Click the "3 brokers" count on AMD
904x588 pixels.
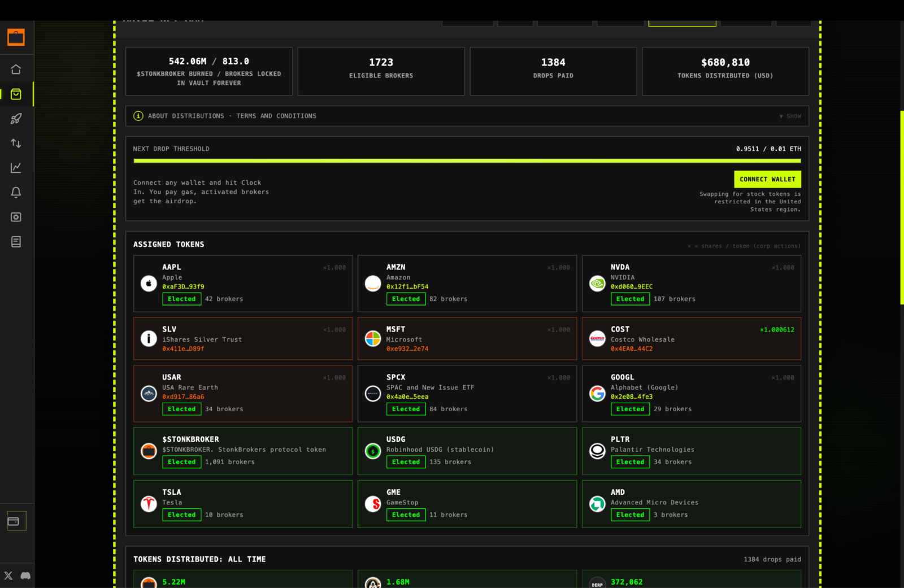tap(671, 515)
